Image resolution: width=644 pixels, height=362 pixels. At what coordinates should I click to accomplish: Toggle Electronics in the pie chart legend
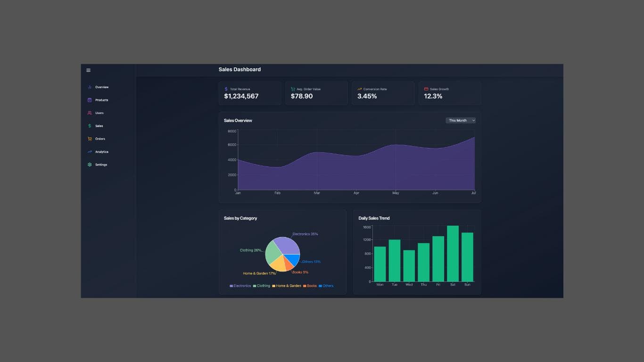point(239,286)
